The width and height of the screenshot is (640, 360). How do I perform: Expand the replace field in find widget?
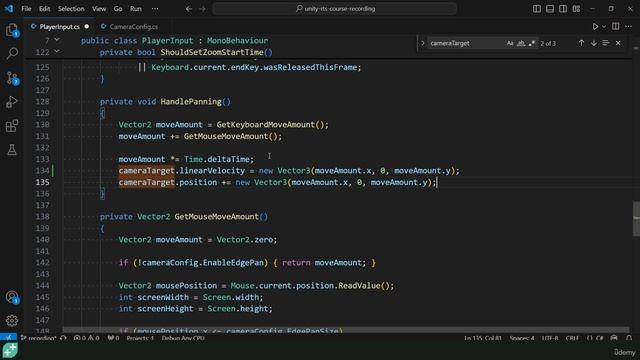pos(423,43)
